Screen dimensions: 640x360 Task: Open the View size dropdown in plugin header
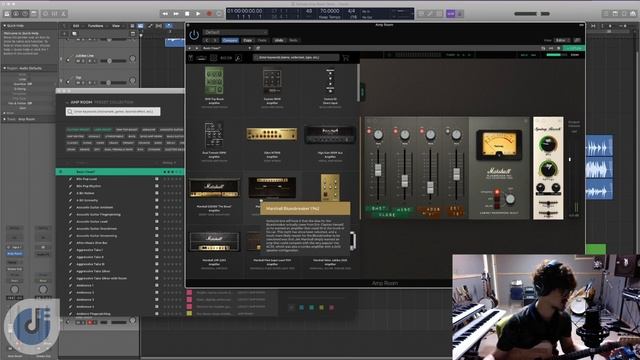click(x=562, y=40)
